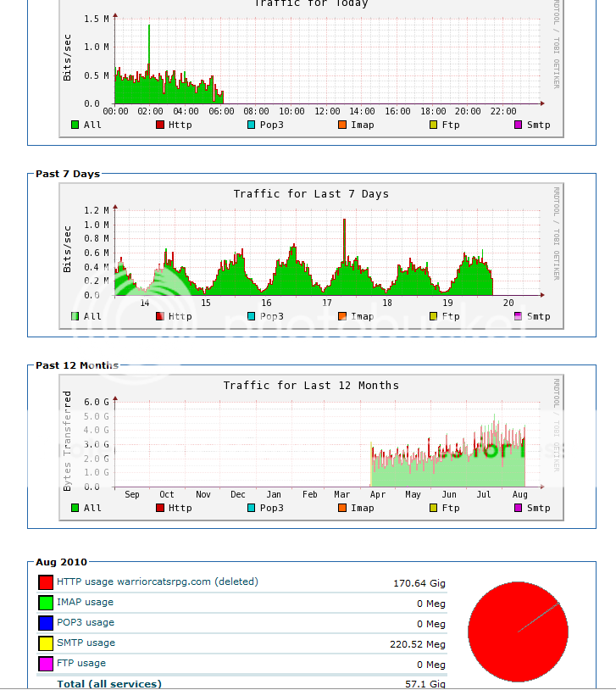
Task: Click the red usage pie chart
Action: point(518,632)
